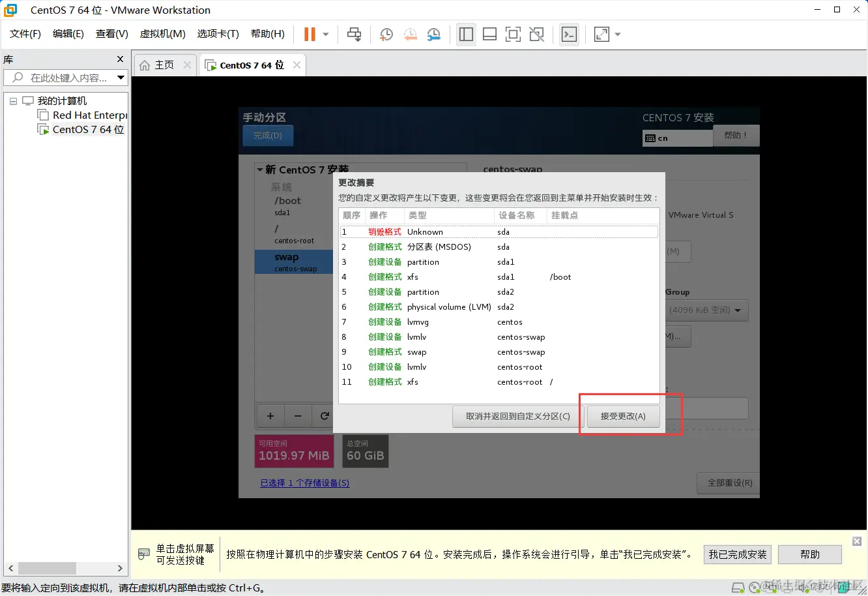Screen dimensions: 868x596
Task: Click the 挂载点 column header
Action: coord(603,215)
